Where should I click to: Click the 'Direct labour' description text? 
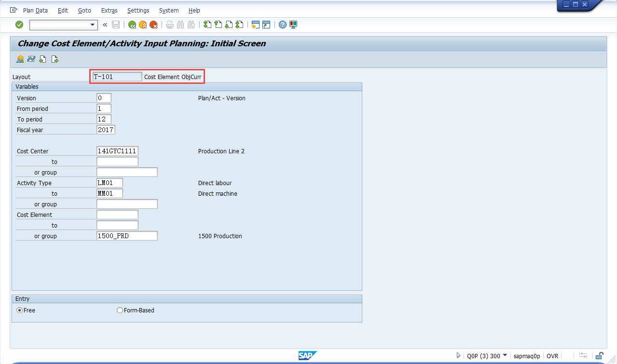[x=215, y=183]
